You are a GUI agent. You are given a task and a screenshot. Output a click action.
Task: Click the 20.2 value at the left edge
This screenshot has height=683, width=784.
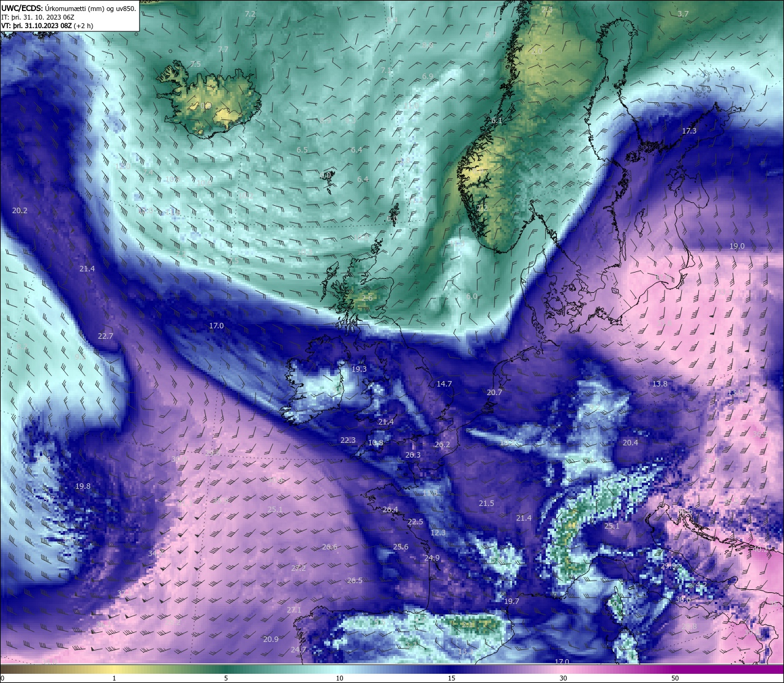[20, 210]
